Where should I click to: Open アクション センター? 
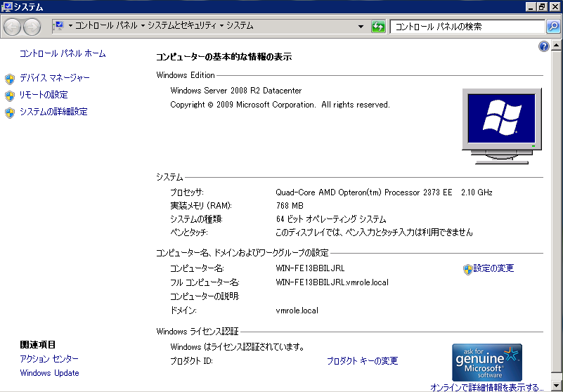(x=49, y=358)
